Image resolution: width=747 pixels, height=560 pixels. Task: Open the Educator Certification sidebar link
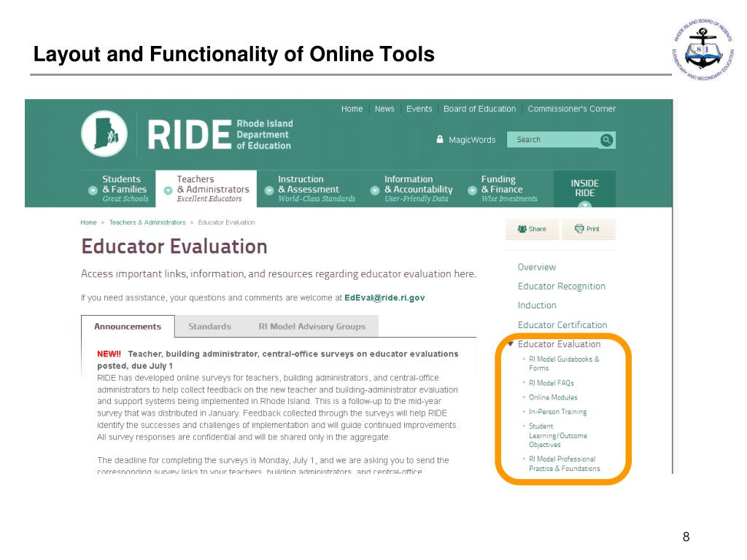tap(562, 324)
